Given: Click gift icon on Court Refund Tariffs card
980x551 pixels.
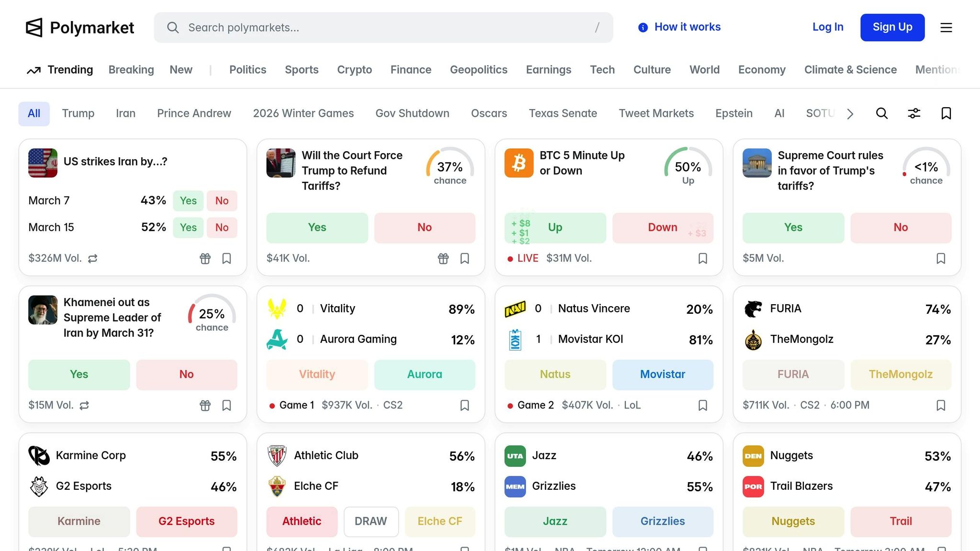Looking at the screenshot, I should click(x=443, y=259).
